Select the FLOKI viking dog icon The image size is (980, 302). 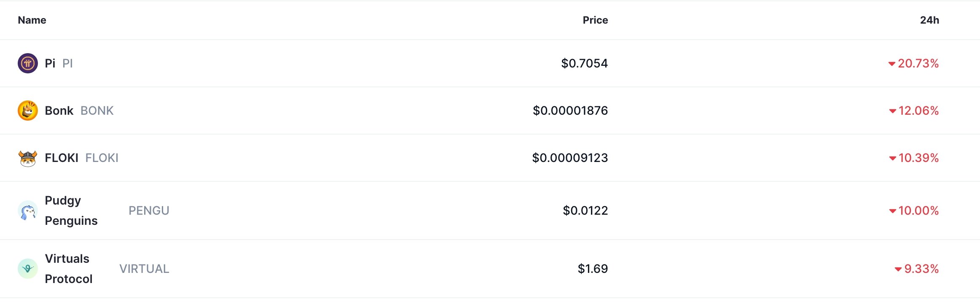[x=27, y=158]
